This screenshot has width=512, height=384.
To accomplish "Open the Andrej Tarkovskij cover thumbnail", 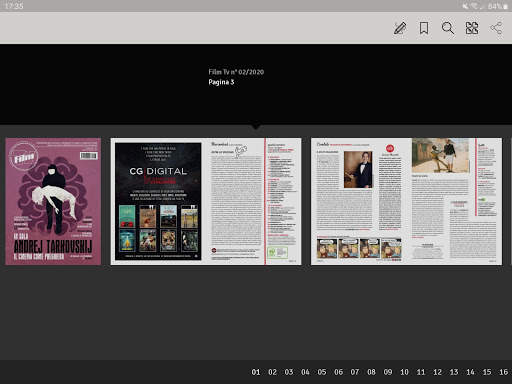I will tap(53, 201).
